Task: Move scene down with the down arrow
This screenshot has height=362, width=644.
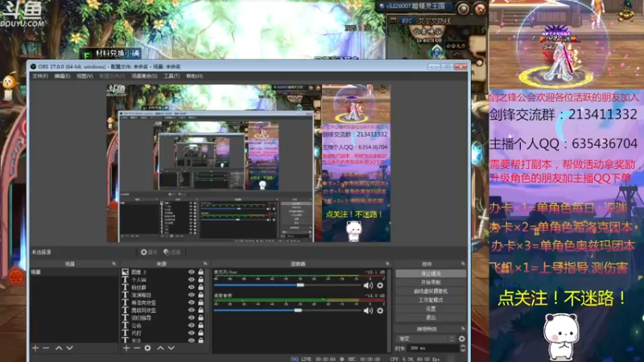Action: pos(69,348)
